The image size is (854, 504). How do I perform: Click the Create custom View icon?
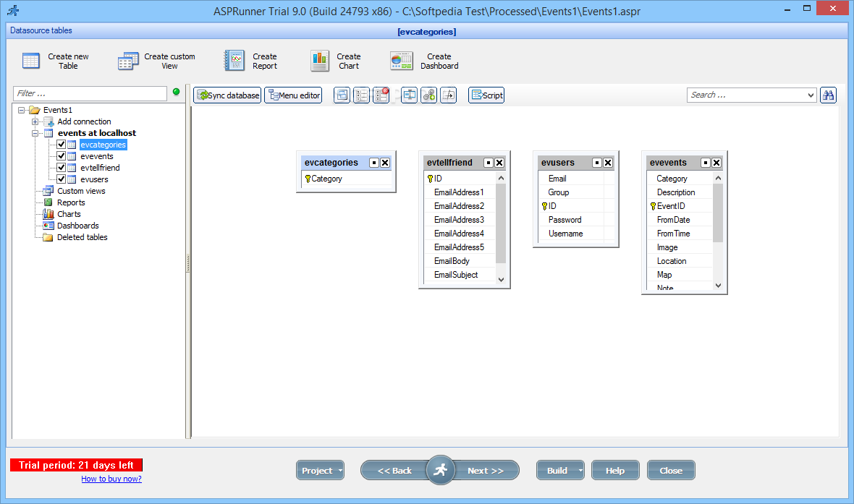(x=129, y=61)
